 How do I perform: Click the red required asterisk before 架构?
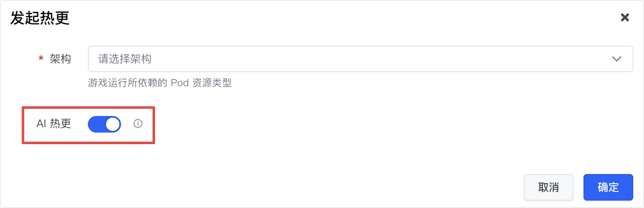pyautogui.click(x=41, y=59)
